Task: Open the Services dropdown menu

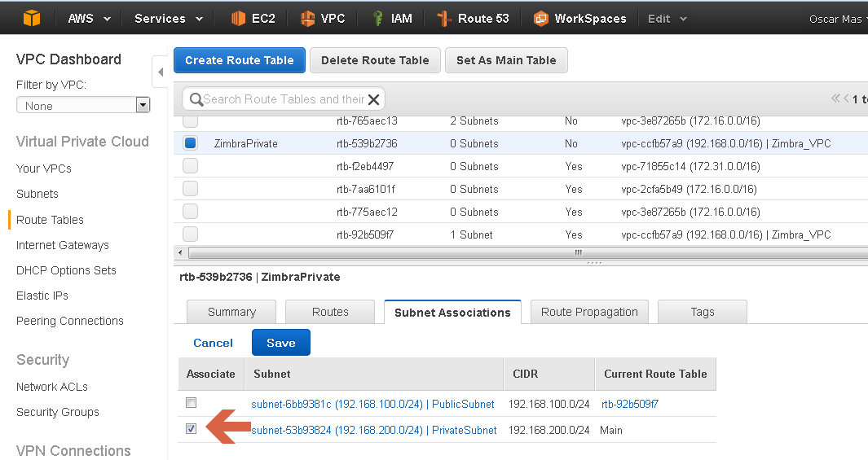Action: (x=169, y=18)
